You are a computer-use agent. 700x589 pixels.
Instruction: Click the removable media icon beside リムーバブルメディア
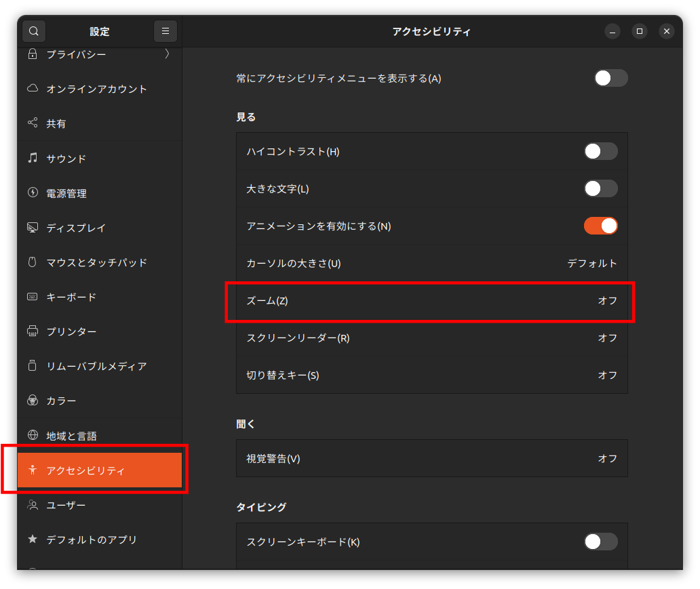click(x=33, y=365)
